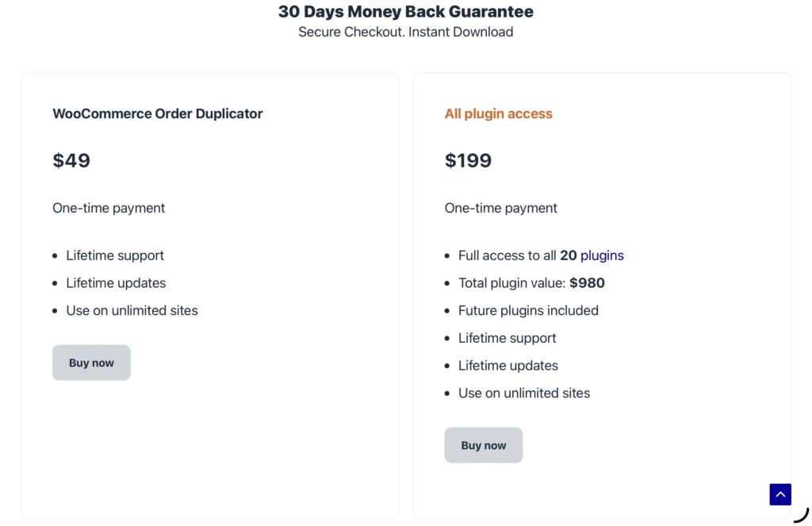This screenshot has width=812, height=526.
Task: Click the $49 price label
Action: (x=71, y=160)
